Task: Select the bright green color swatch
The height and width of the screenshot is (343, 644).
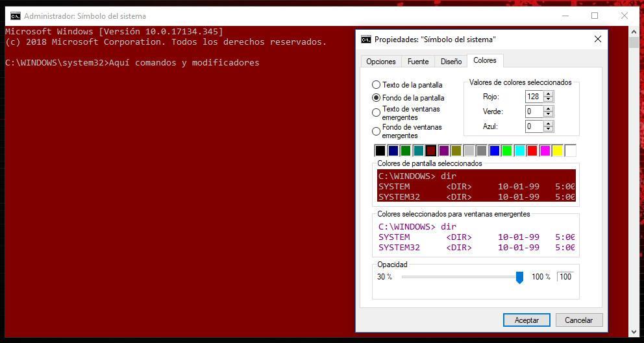Action: tap(506, 150)
